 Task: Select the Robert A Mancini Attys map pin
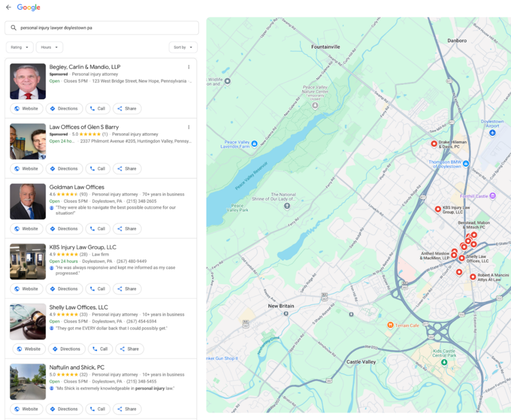click(x=473, y=277)
